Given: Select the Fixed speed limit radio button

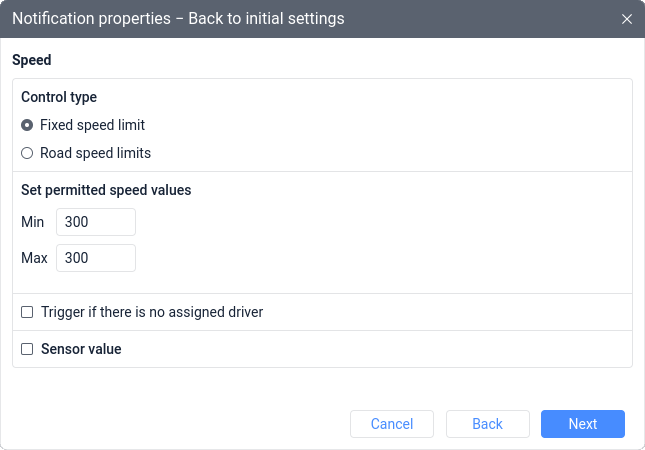Looking at the screenshot, I should click(x=27, y=125).
